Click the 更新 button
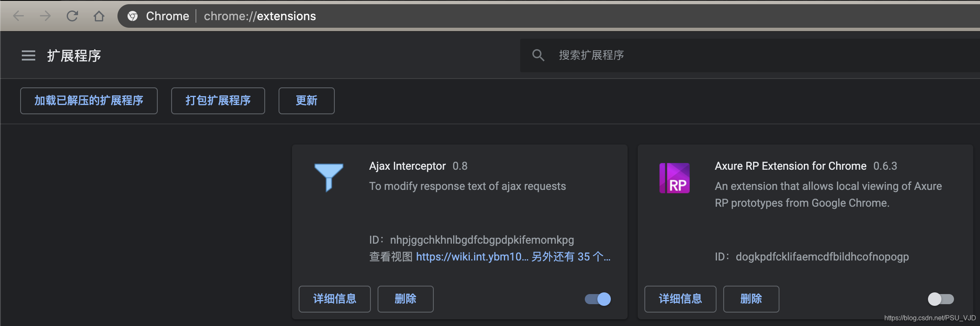This screenshot has height=326, width=980. pyautogui.click(x=307, y=101)
